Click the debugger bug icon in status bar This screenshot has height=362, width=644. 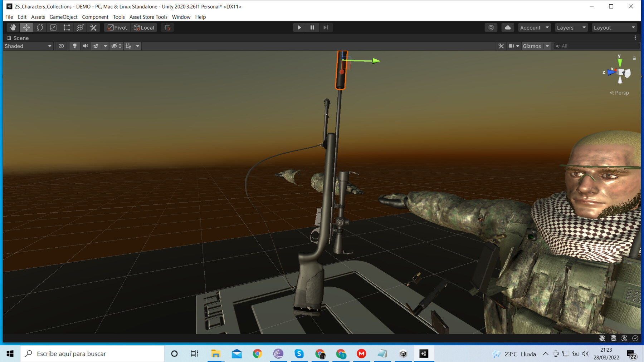pos(602,338)
